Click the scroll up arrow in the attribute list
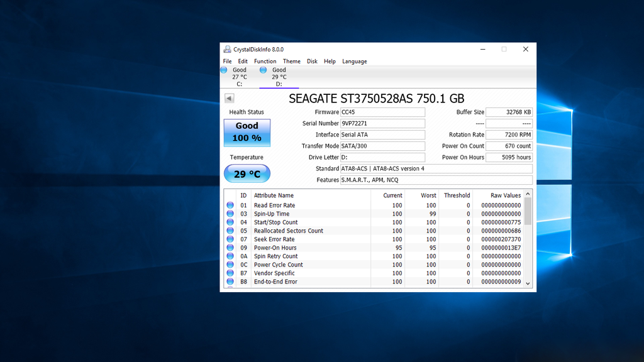 [x=528, y=194]
